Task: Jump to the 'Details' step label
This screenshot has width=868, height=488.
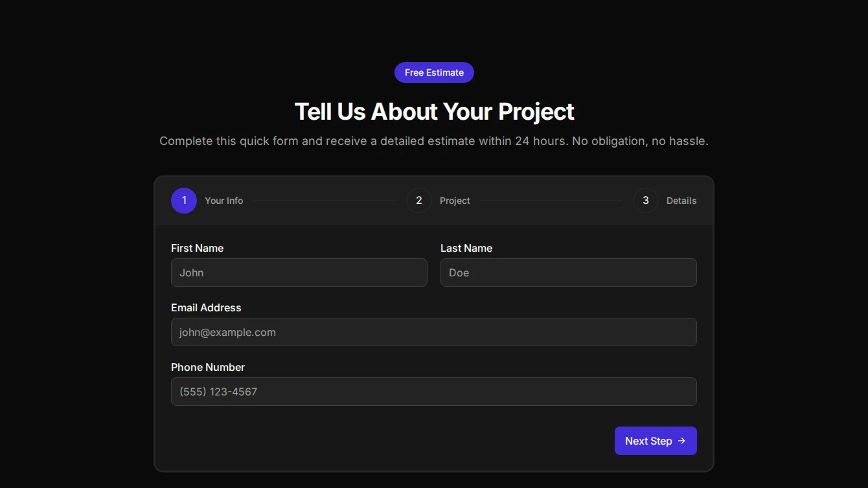Action: (681, 201)
